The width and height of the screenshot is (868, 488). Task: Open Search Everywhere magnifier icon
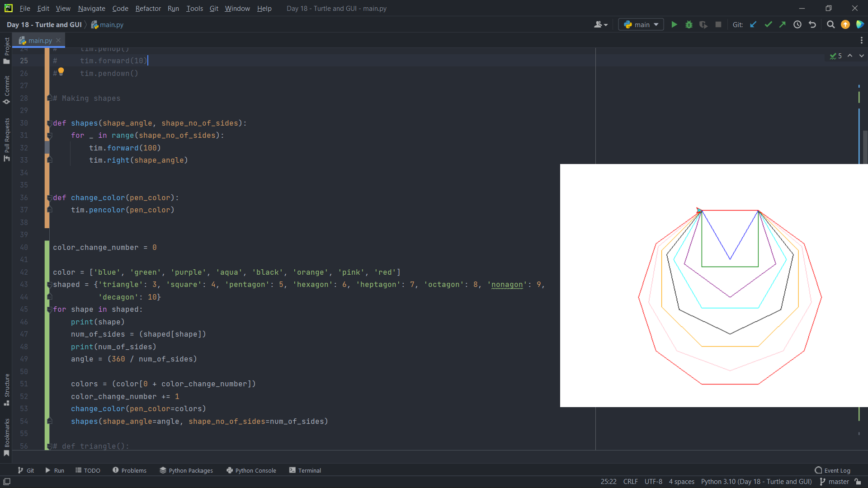coord(830,25)
